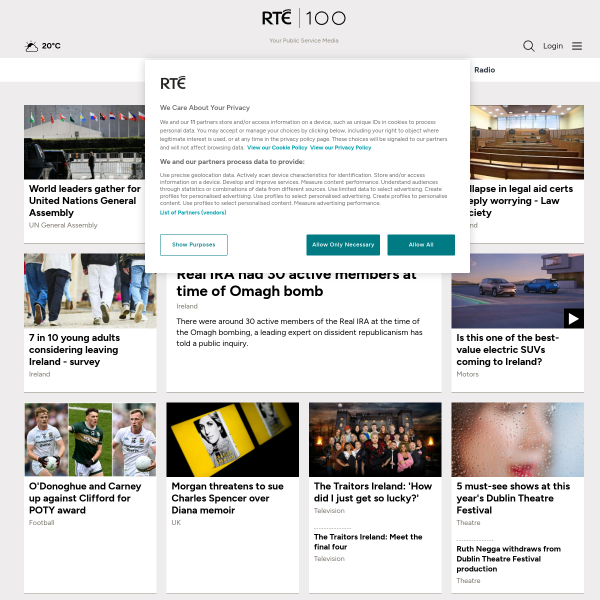Click Theatre tag under Ruth Negga story

(468, 581)
